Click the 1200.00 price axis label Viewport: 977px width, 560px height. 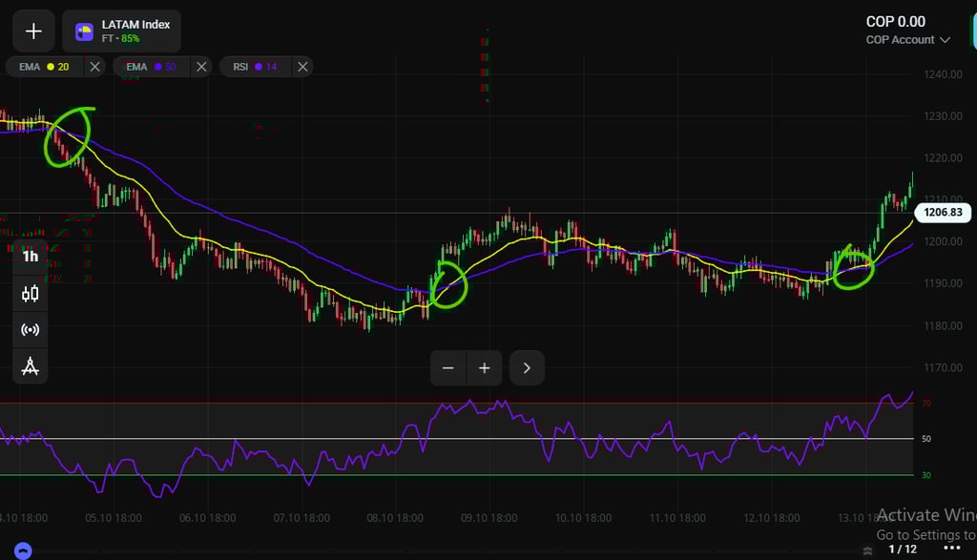click(x=943, y=241)
